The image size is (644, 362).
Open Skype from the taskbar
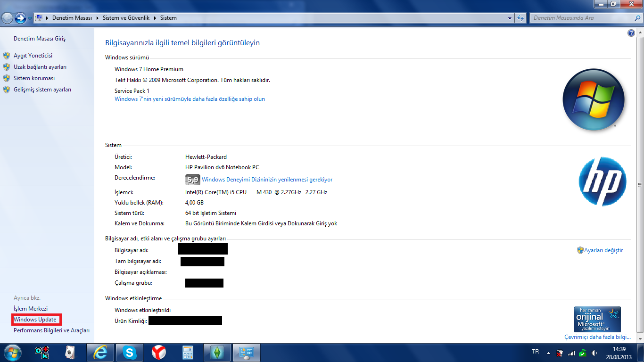129,353
